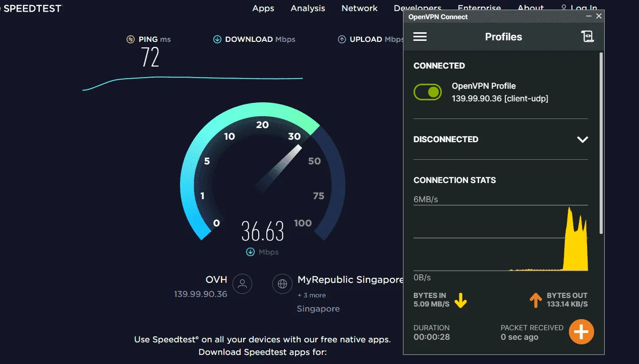Open the OpenVPN hamburger menu
This screenshot has height=364, width=639.
(x=420, y=37)
